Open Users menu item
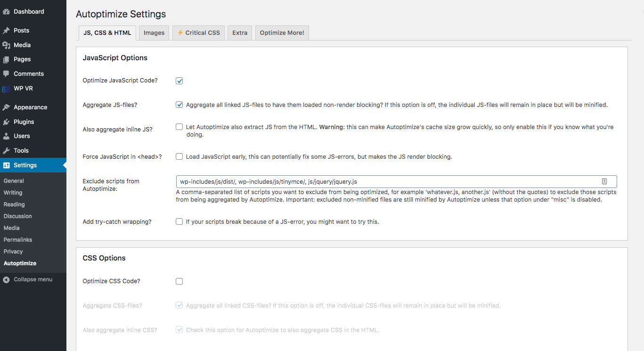The image size is (644, 351). (x=33, y=136)
